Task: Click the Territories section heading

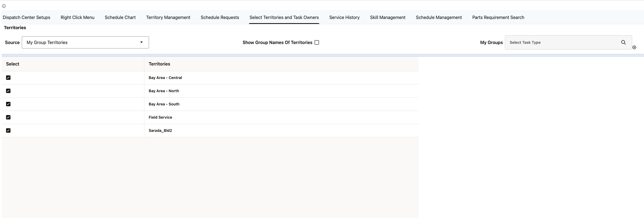Action: coord(15,28)
